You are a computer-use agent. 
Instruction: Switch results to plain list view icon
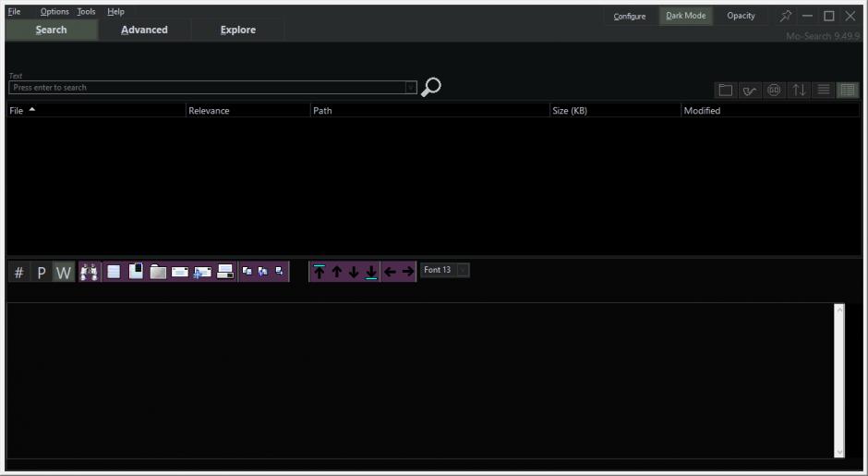pyautogui.click(x=823, y=90)
